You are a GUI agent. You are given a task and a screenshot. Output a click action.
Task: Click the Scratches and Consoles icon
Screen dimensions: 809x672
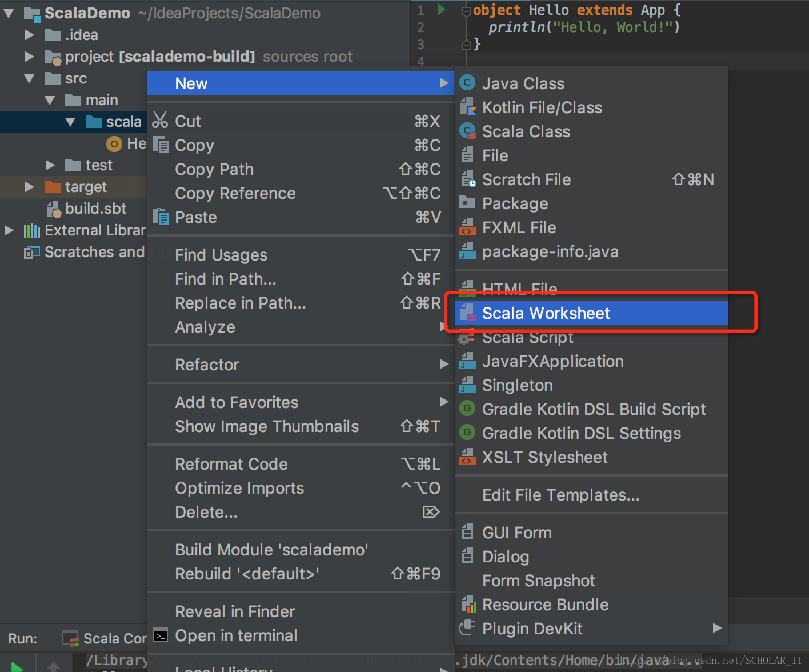[x=31, y=252]
